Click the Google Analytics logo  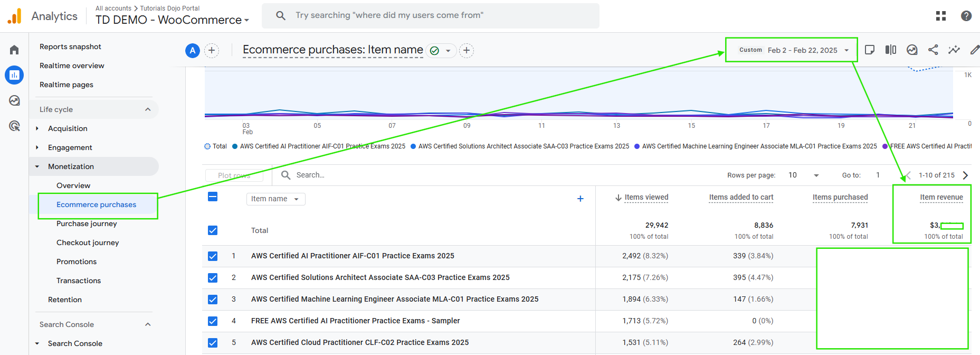15,16
